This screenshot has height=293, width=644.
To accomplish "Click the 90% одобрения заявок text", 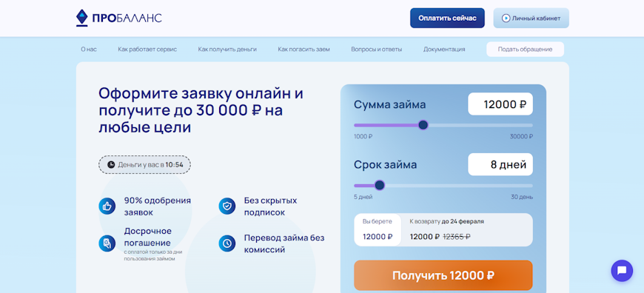I will pyautogui.click(x=158, y=206).
